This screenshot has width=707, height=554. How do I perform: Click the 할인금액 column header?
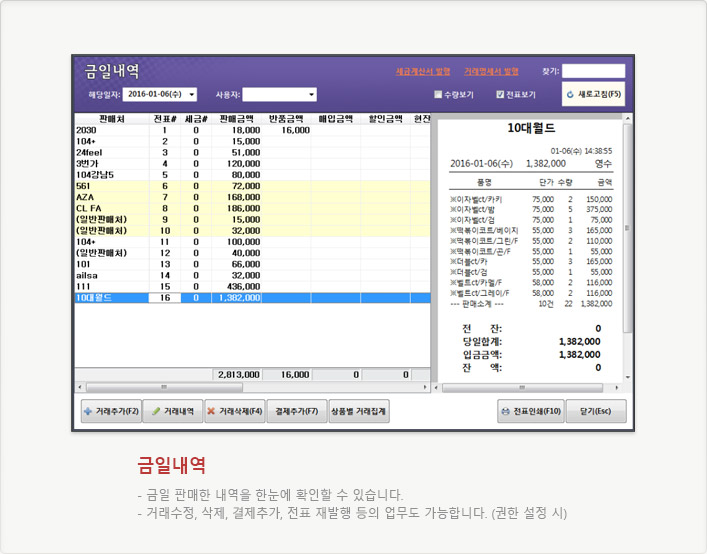386,119
